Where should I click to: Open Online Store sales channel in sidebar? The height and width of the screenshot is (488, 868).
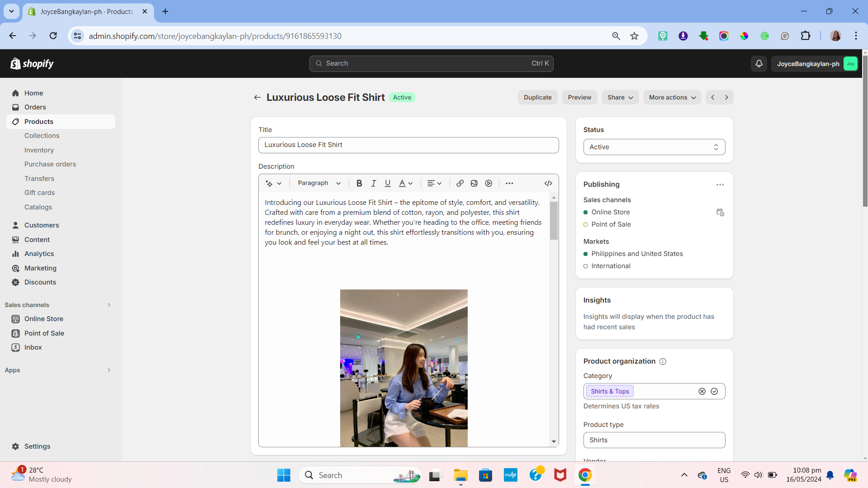coord(61,319)
